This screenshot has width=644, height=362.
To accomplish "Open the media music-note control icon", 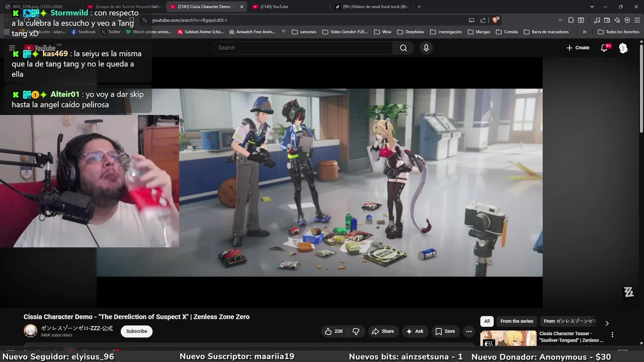I will point(597,20).
